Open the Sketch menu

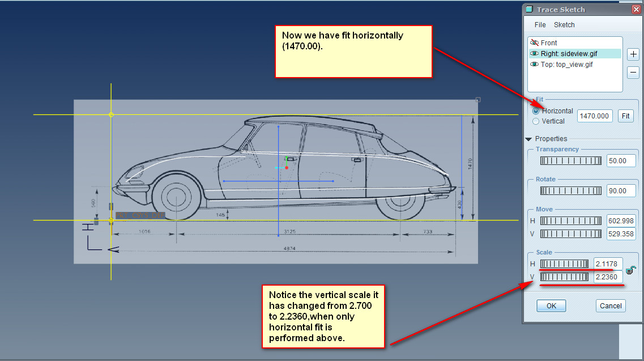pos(564,25)
